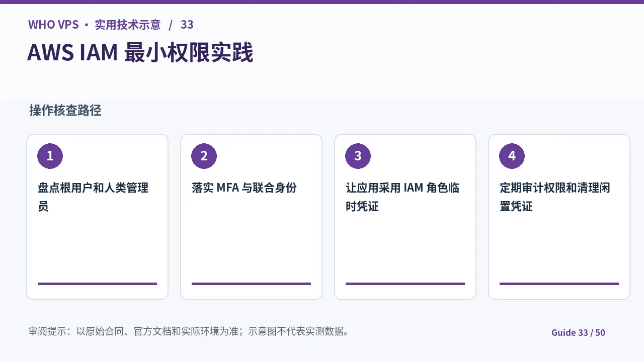Click the footer note beginning 审阅提示
Screen dimensions: 644x362
(189, 331)
